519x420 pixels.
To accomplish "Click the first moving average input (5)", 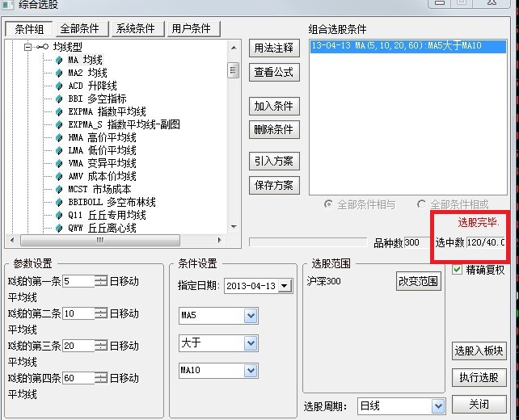I will coord(78,281).
